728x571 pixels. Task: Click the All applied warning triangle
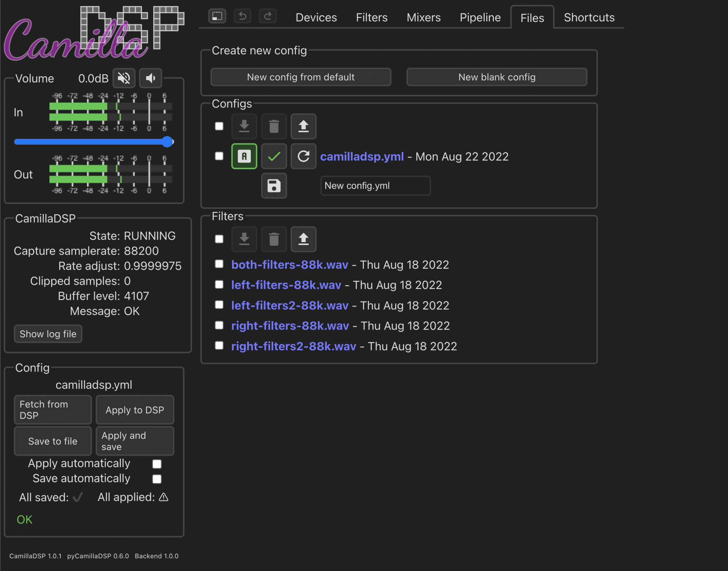tap(164, 497)
